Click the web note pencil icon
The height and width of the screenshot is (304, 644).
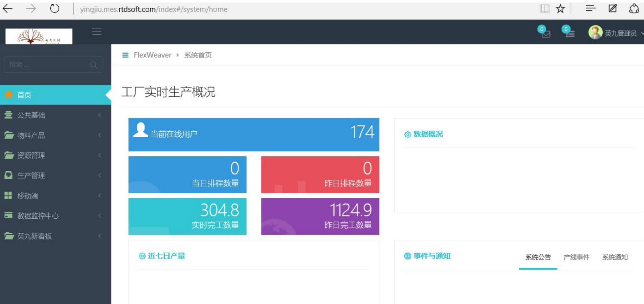(x=612, y=9)
